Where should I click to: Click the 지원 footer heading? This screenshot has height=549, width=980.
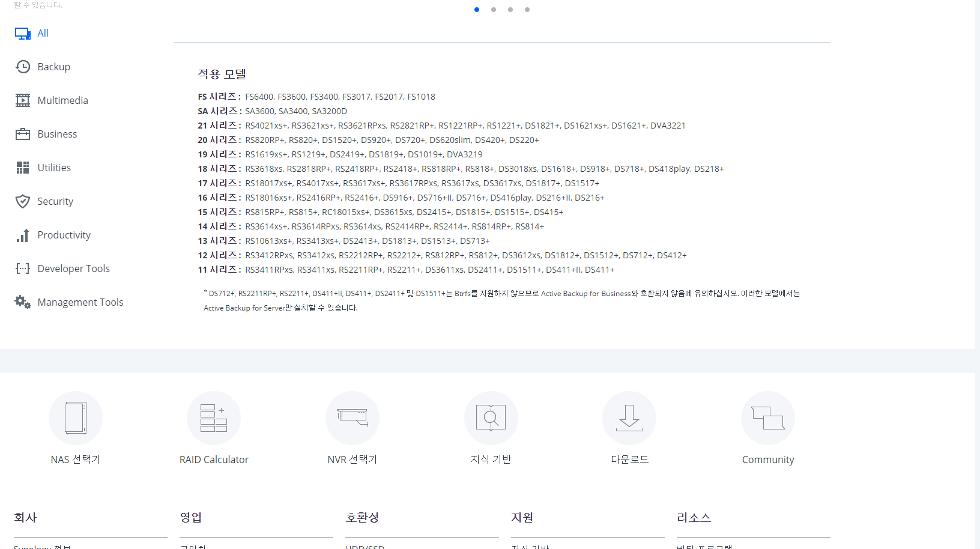pos(522,517)
